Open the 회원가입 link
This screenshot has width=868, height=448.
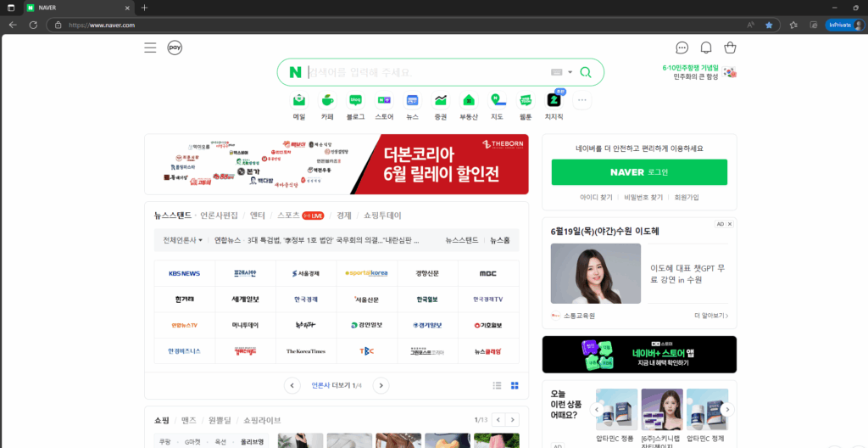point(687,198)
